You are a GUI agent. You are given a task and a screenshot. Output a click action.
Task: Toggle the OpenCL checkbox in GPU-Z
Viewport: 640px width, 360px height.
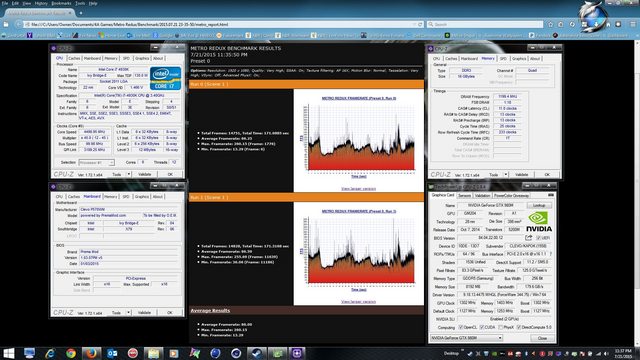(x=461, y=327)
